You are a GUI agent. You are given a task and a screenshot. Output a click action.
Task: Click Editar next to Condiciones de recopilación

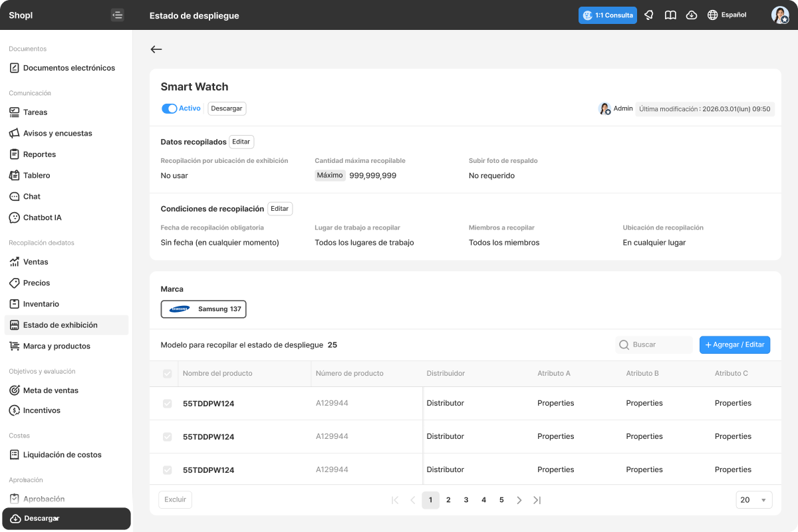click(280, 209)
